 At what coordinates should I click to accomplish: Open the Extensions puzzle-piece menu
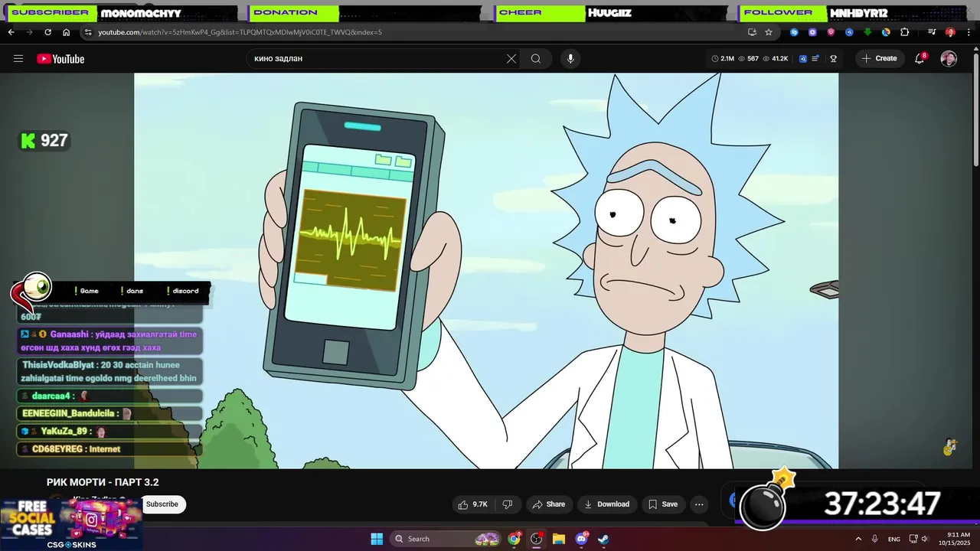coord(904,32)
